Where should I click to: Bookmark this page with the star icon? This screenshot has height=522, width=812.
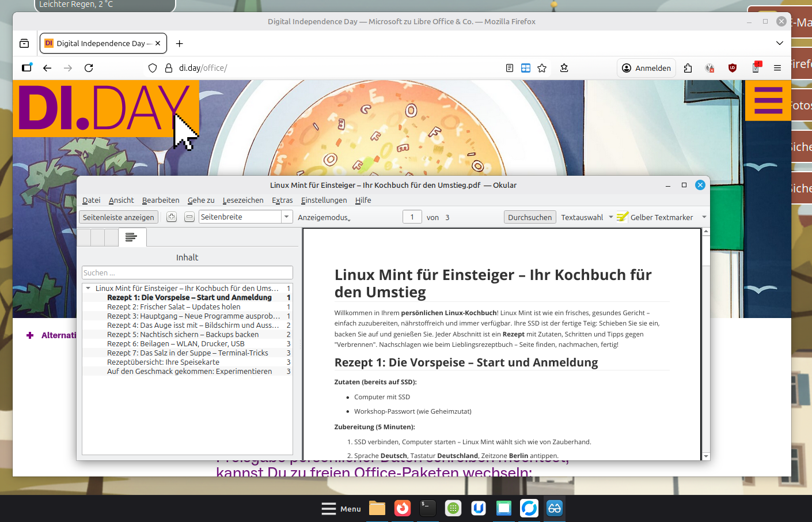tap(542, 68)
